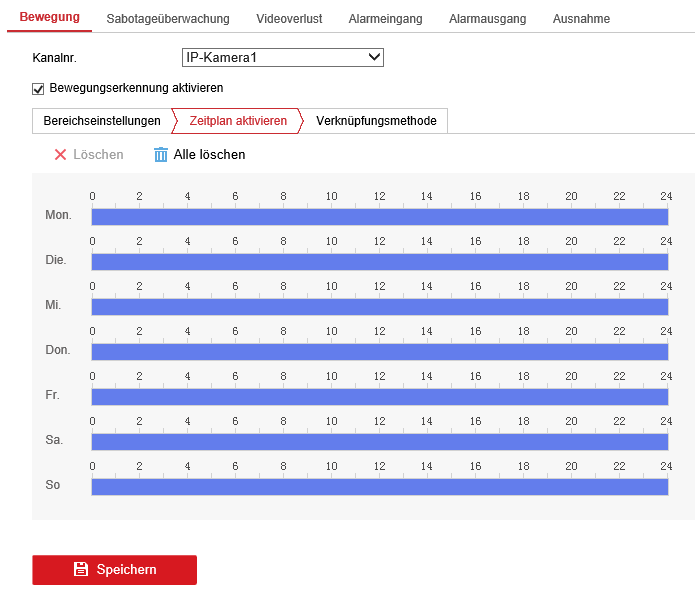This screenshot has height=608, width=695.
Task: Select Monday's blue schedule bar
Action: point(379,217)
